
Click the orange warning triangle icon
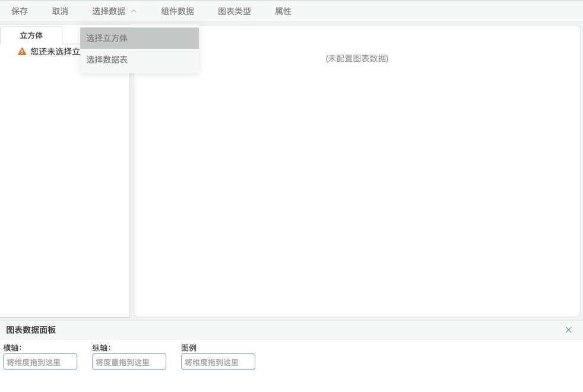[x=22, y=52]
